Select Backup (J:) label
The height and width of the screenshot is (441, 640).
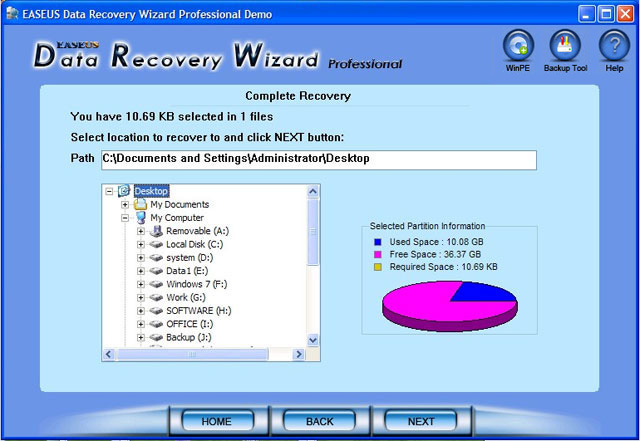click(189, 337)
